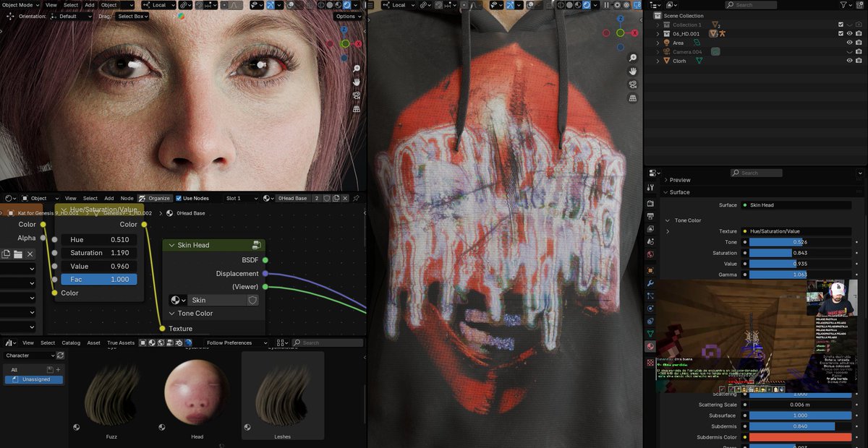Click zoom magnifier gizmo in hoodie viewport

(x=633, y=58)
